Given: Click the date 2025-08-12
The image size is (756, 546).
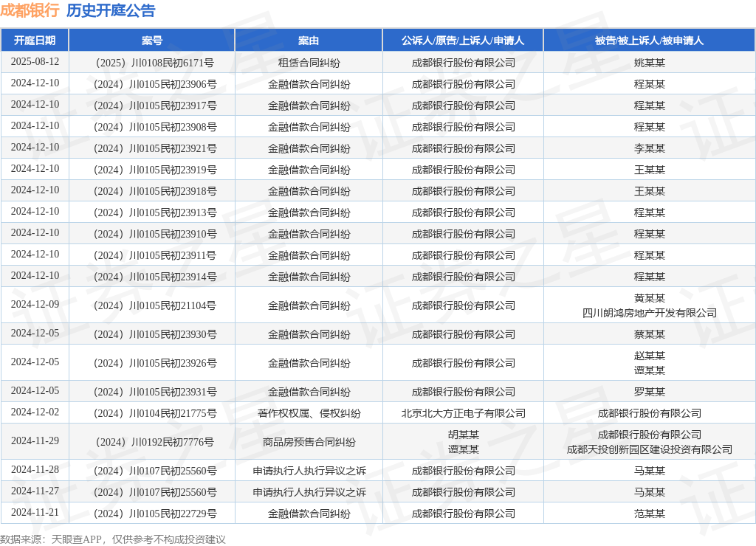Looking at the screenshot, I should pos(35,62).
